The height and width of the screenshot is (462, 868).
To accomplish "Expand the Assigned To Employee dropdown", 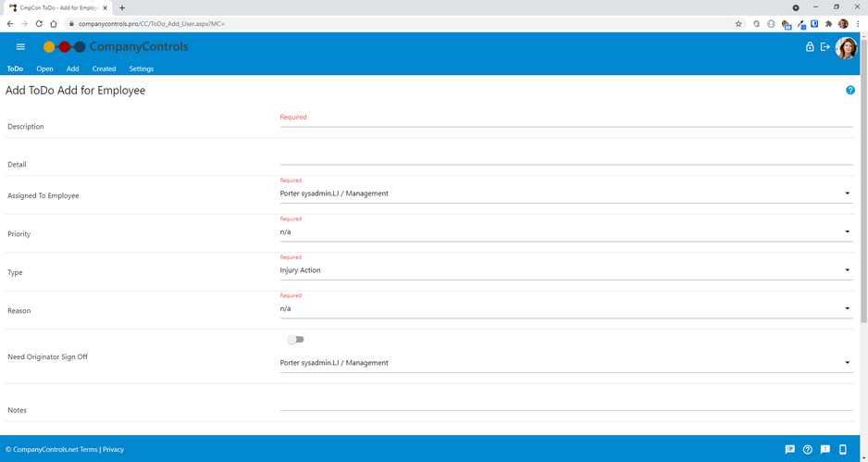I will (565, 194).
